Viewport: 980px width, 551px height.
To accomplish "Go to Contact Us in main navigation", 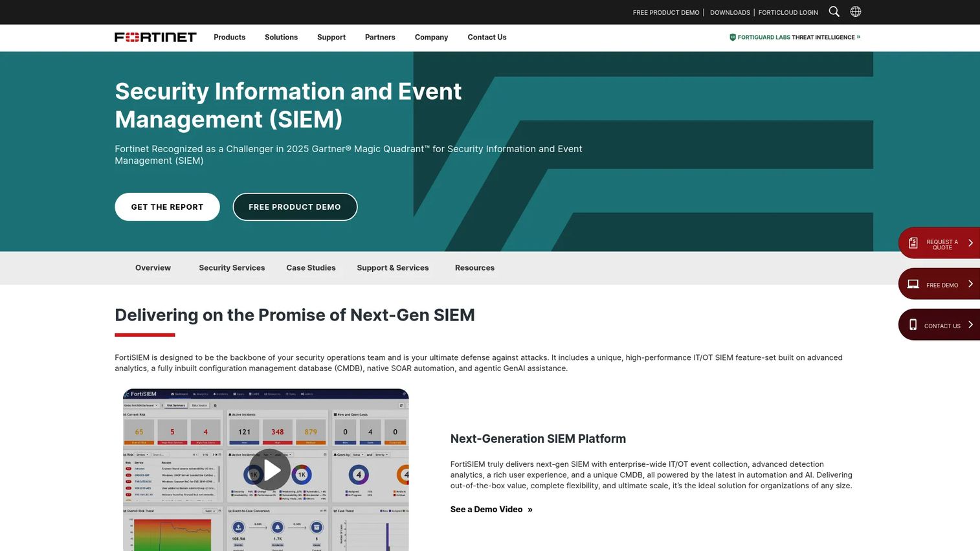I will click(x=487, y=38).
